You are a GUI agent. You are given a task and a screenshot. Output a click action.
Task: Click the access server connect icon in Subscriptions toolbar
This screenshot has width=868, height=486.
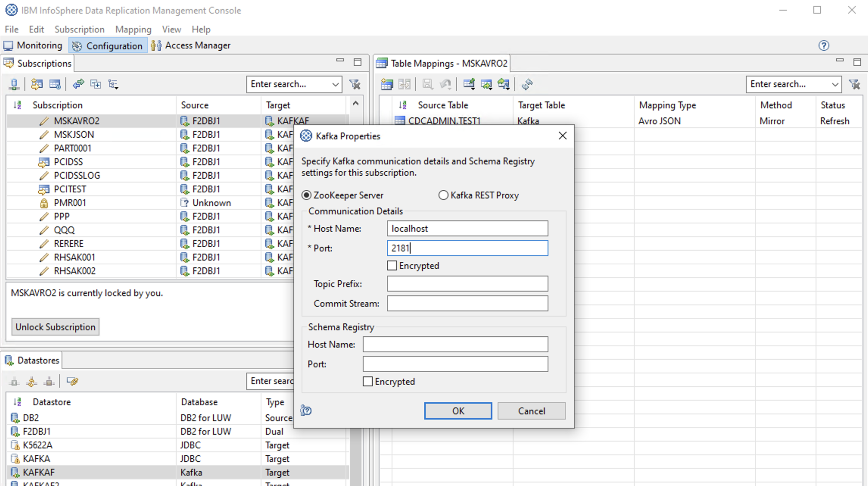[x=14, y=84]
